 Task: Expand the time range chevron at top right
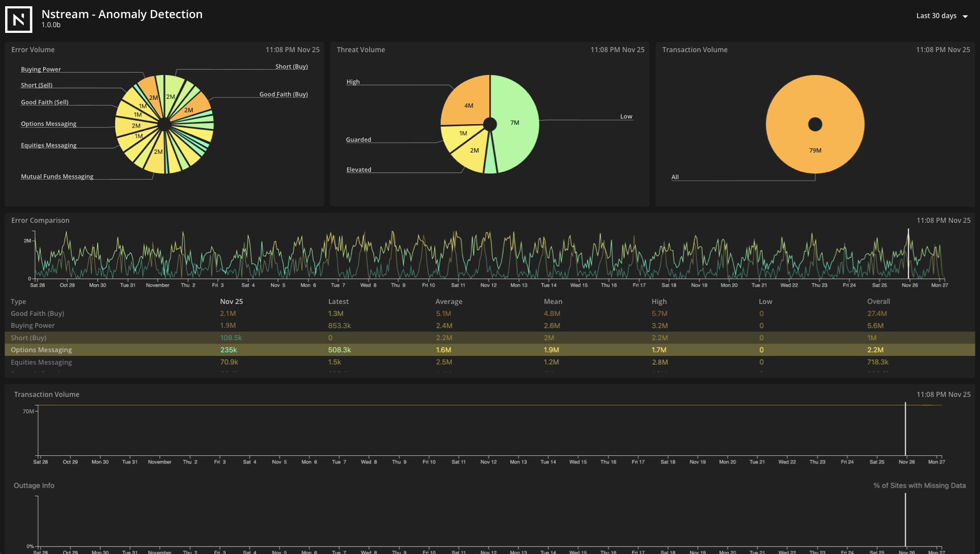pyautogui.click(x=966, y=16)
